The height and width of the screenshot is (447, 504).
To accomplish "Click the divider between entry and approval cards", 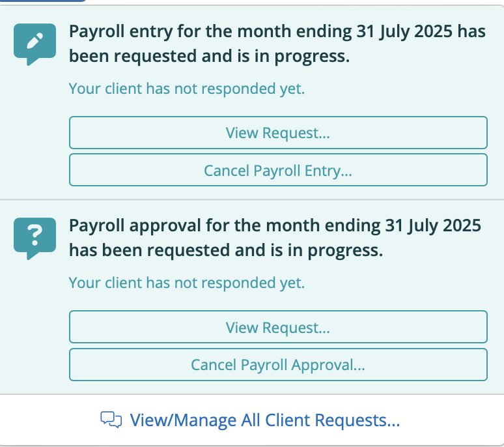I will [252, 199].
